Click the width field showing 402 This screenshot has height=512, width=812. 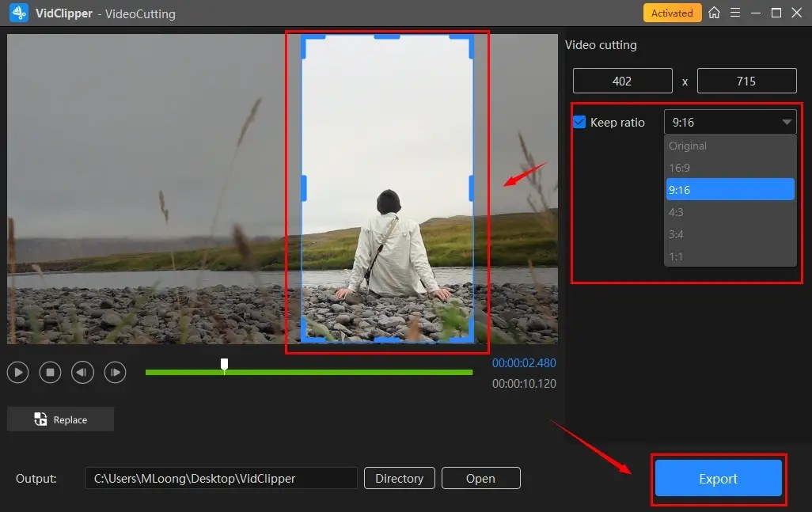[x=622, y=80]
